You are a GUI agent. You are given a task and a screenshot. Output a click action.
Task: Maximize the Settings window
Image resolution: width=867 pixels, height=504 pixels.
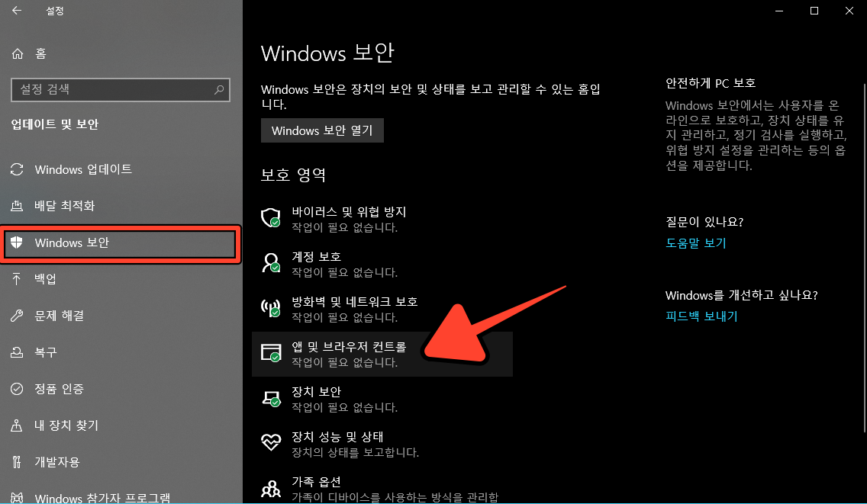(814, 11)
